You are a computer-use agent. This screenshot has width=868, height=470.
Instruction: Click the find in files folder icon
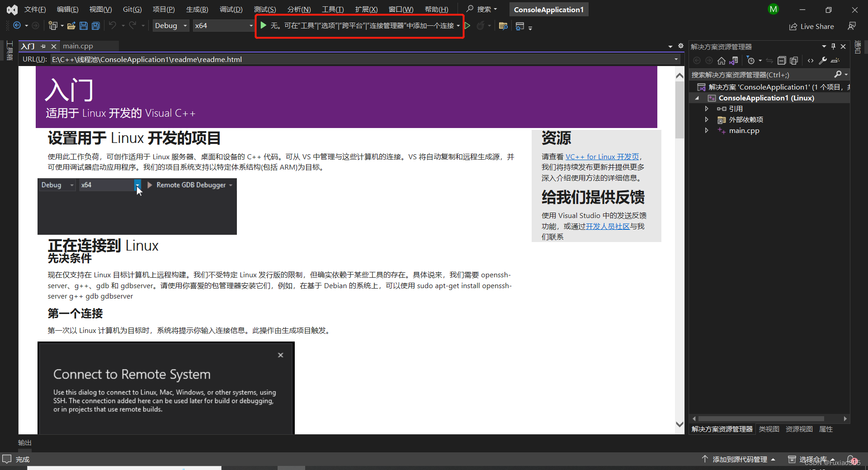tap(503, 26)
